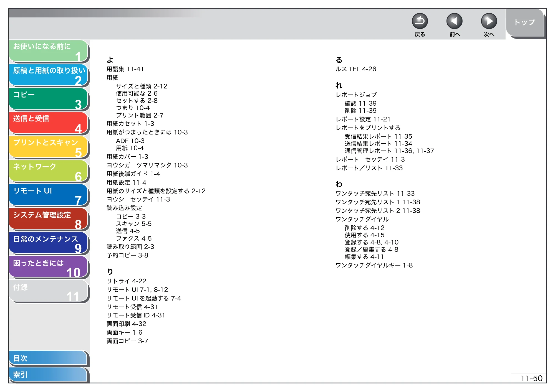Click entry ワンタッチ宛先リスト 2 11-38
This screenshot has height=392, width=555.
378,211
